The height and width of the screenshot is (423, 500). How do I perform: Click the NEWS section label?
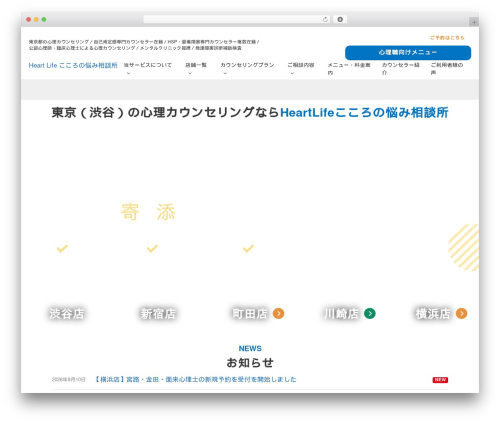[x=250, y=348]
